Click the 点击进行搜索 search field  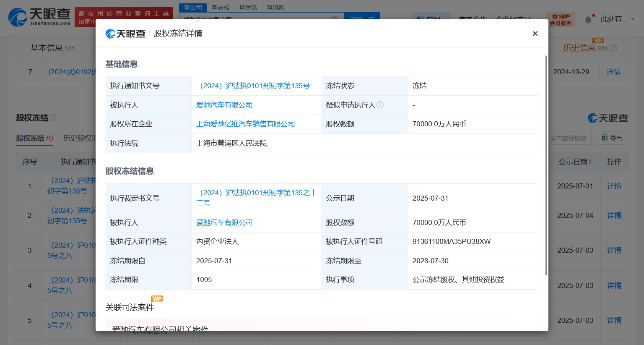pyautogui.click(x=570, y=138)
